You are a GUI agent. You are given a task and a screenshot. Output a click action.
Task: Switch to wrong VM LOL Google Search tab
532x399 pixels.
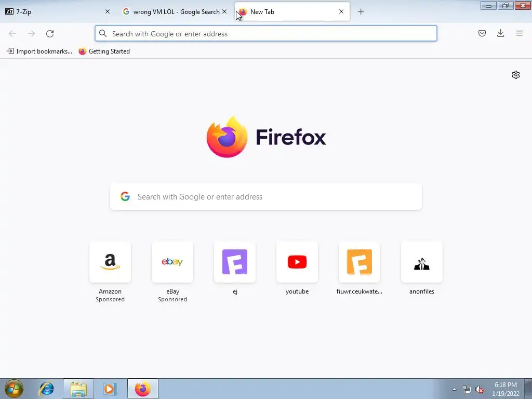click(175, 11)
